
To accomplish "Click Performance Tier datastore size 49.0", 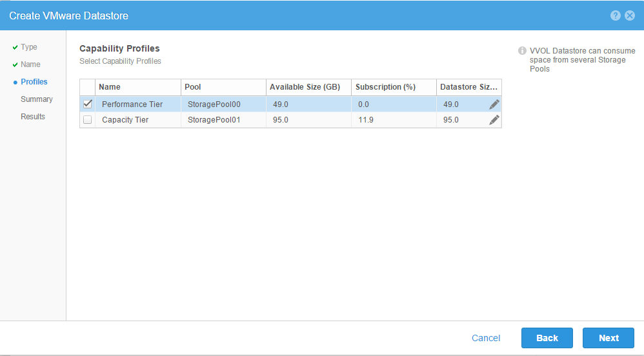I will tap(451, 104).
